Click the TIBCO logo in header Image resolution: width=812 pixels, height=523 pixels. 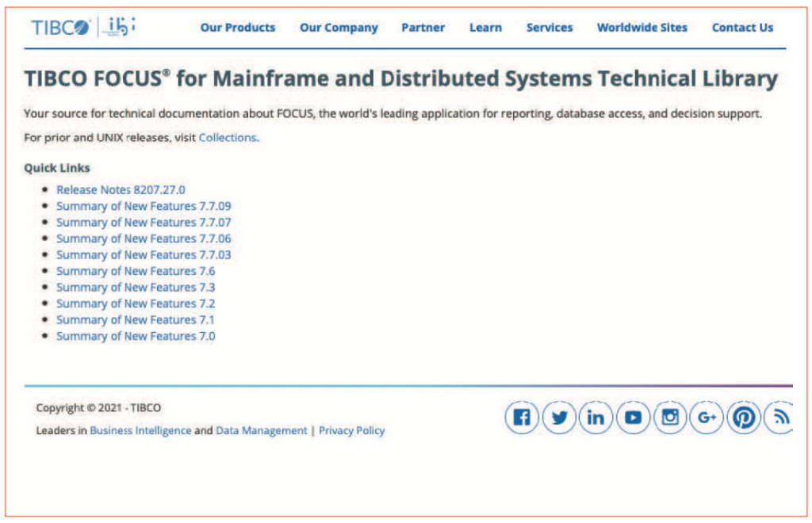coord(61,28)
